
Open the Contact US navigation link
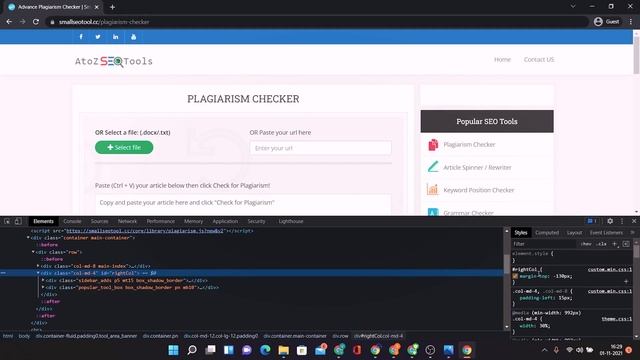pyautogui.click(x=539, y=60)
